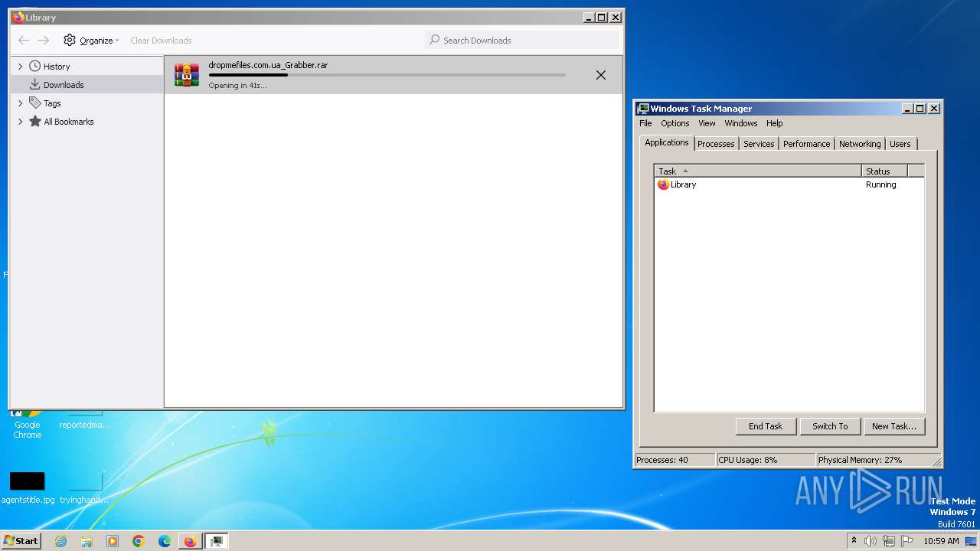The height and width of the screenshot is (551, 980).
Task: Open Internet Explorer from taskbar
Action: pyautogui.click(x=60, y=541)
